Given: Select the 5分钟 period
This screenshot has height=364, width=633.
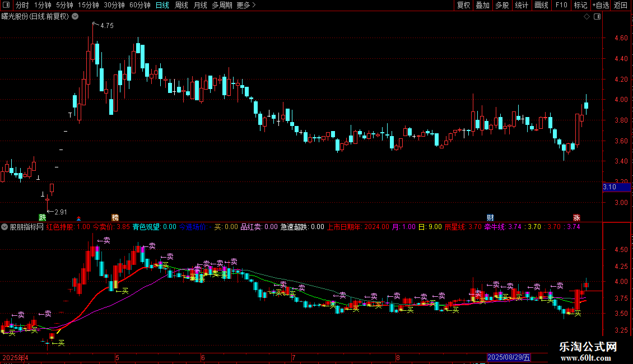Looking at the screenshot, I should tap(64, 5).
